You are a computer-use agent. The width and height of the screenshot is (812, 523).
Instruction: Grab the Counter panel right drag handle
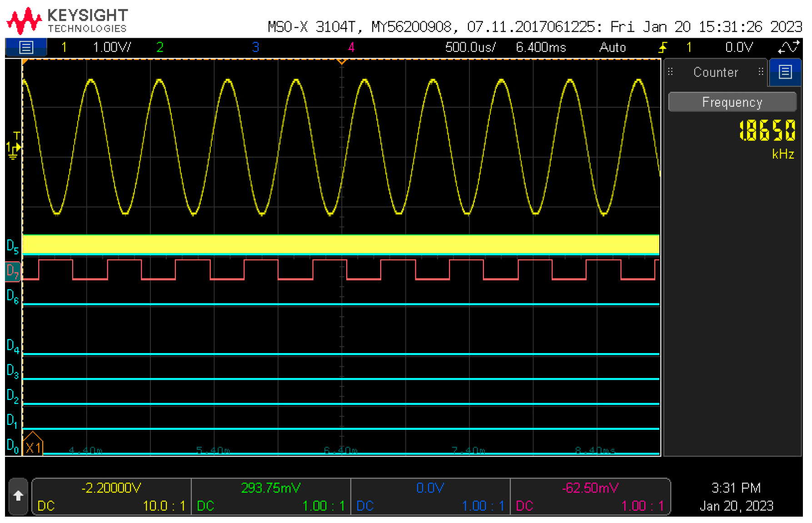coord(761,72)
